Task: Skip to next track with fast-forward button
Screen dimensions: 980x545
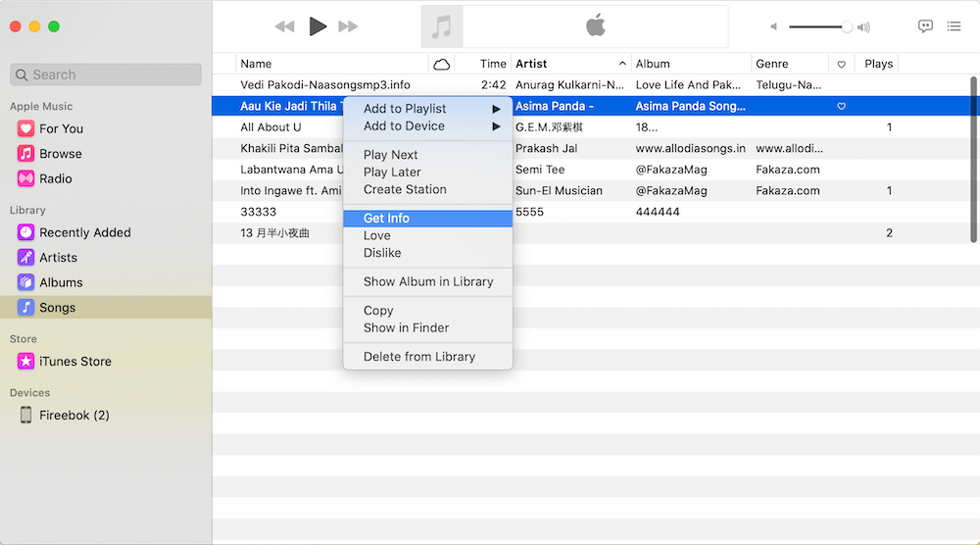Action: pos(348,26)
